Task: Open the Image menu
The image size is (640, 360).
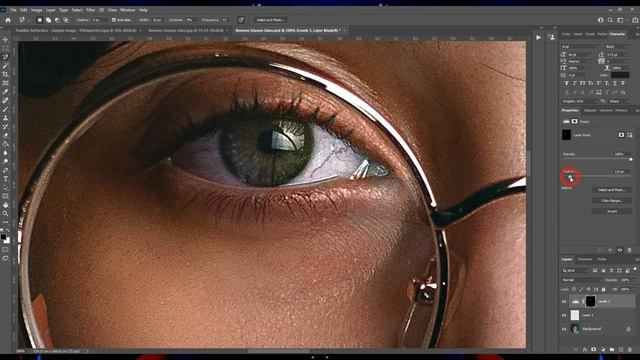Action: coord(37,10)
